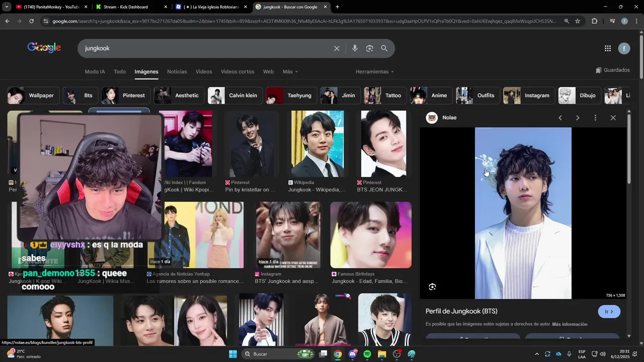
Task: Show the next image in the preview panel
Action: (578, 118)
